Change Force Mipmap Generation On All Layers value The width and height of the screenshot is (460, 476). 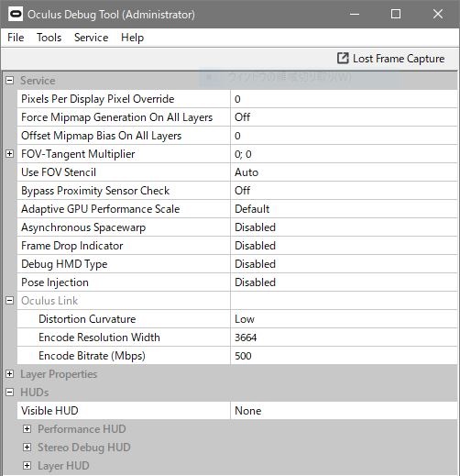coord(344,117)
